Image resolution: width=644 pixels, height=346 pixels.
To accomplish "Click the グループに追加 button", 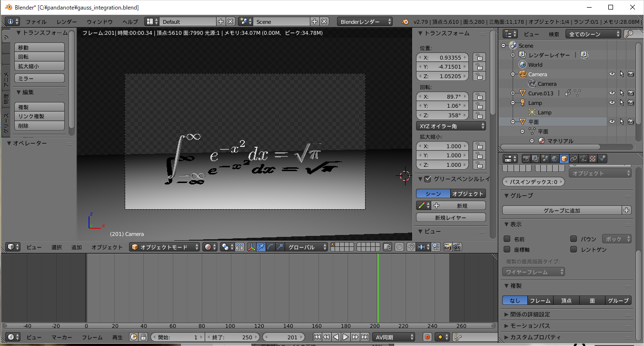I will 562,210.
